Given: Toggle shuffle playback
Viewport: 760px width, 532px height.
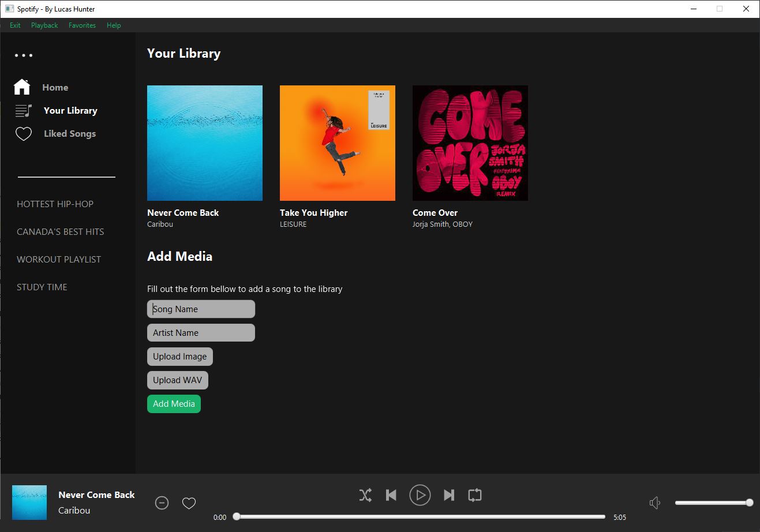Looking at the screenshot, I should pyautogui.click(x=365, y=495).
